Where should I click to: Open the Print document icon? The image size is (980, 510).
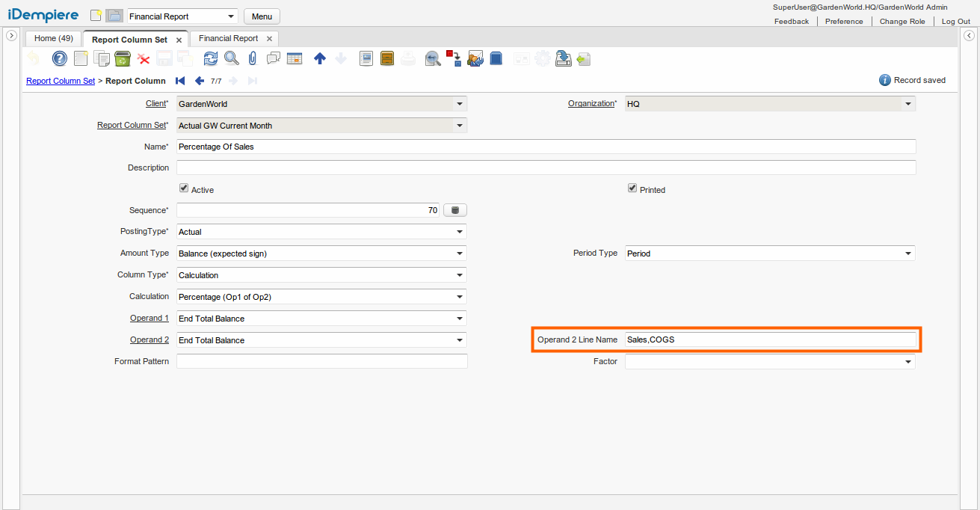(x=407, y=58)
